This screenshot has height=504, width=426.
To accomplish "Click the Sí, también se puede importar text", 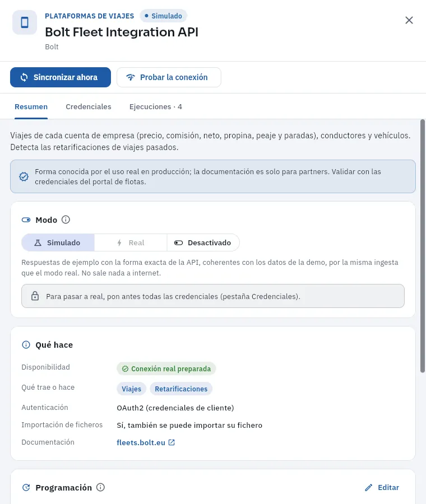I will 189,425.
